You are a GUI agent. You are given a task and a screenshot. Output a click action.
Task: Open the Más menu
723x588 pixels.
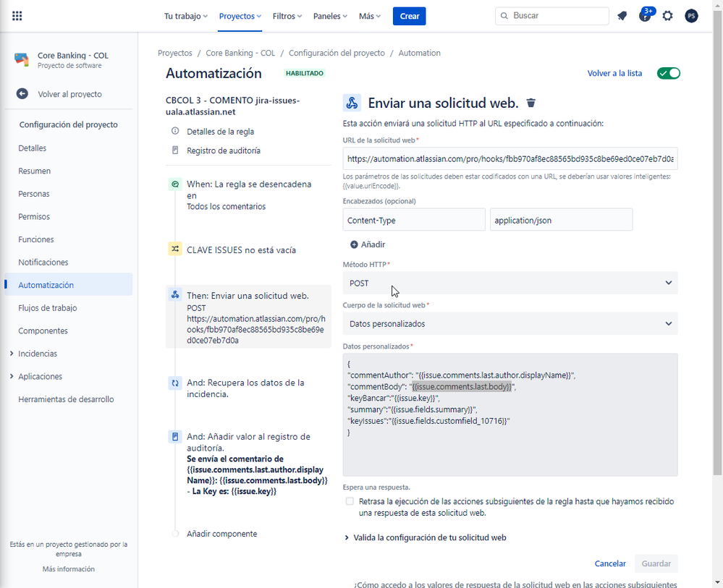(x=370, y=16)
